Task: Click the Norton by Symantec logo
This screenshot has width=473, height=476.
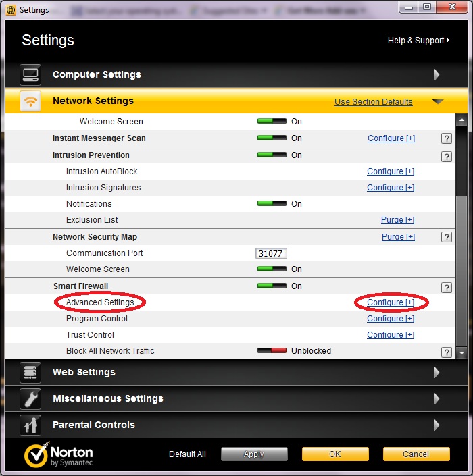Action: coord(59,454)
